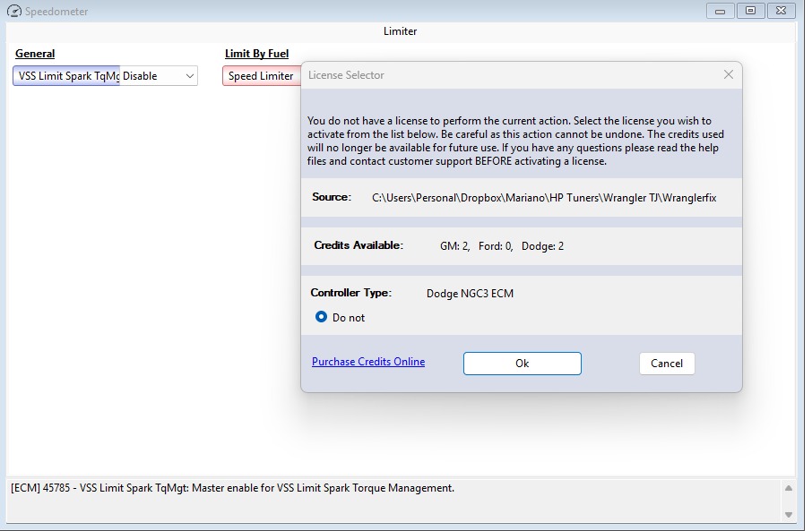Maximize the Speedometer window
Image resolution: width=812 pixels, height=531 pixels.
click(750, 11)
